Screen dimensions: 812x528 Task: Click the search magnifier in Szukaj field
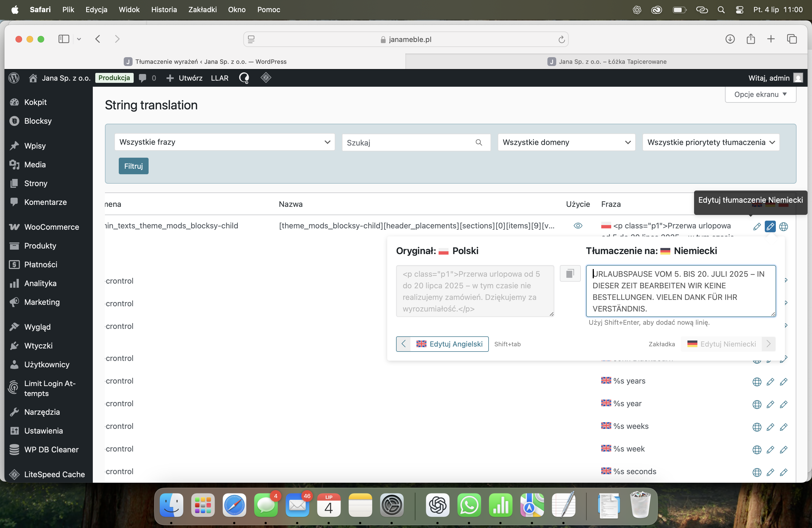point(479,142)
